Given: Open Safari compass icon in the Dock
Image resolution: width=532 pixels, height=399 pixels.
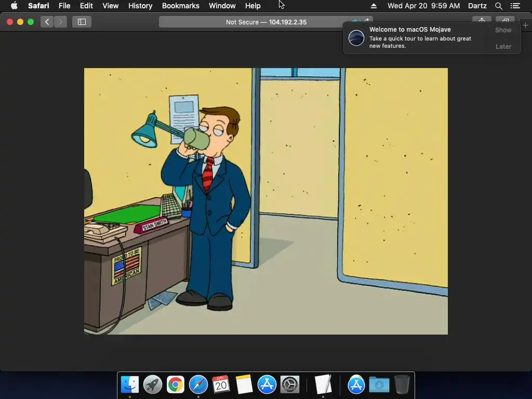Looking at the screenshot, I should [198, 384].
